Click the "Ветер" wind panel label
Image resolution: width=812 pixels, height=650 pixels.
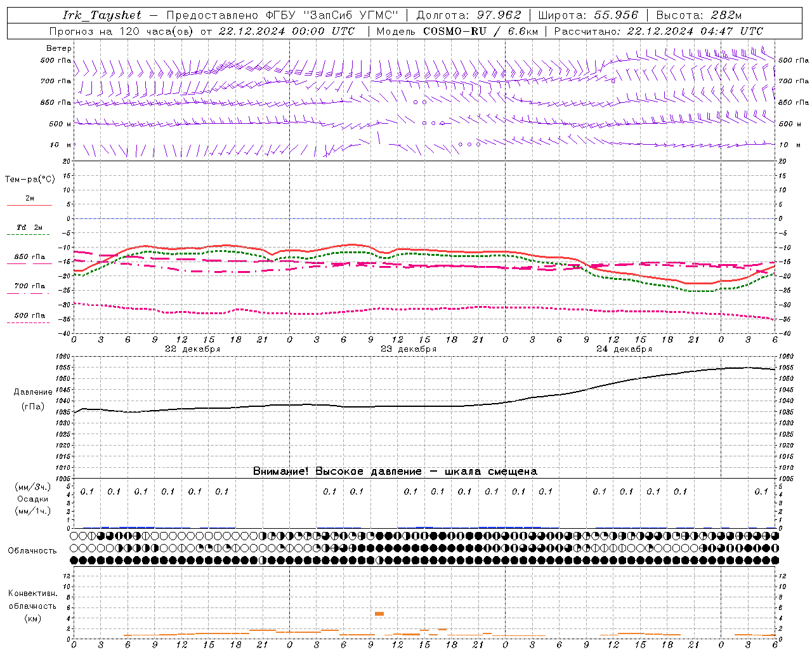59,48
